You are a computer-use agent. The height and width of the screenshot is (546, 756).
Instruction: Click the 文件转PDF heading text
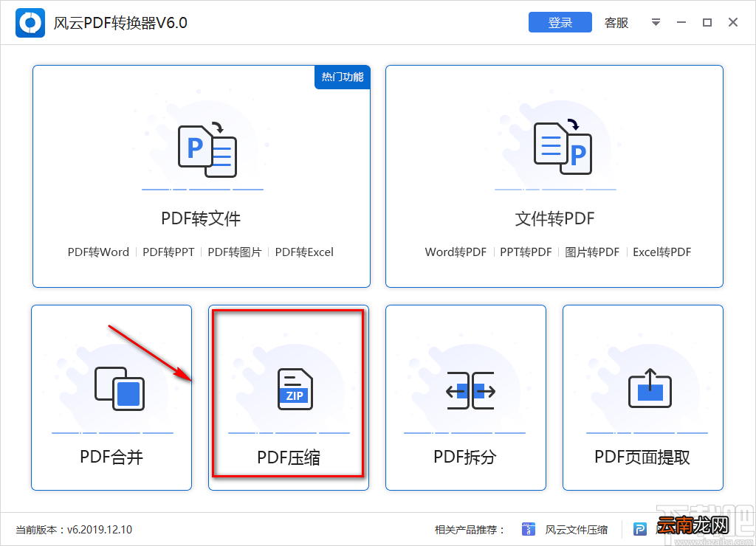554,218
